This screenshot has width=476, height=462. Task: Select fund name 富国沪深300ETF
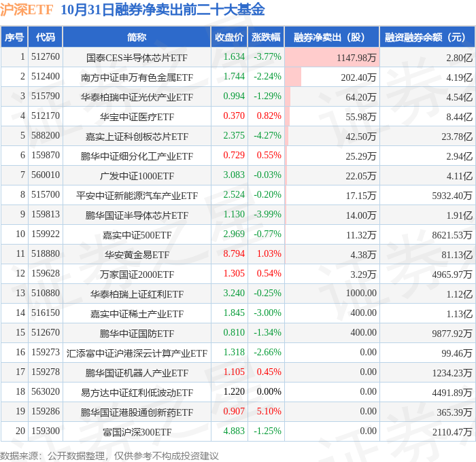[x=137, y=432]
